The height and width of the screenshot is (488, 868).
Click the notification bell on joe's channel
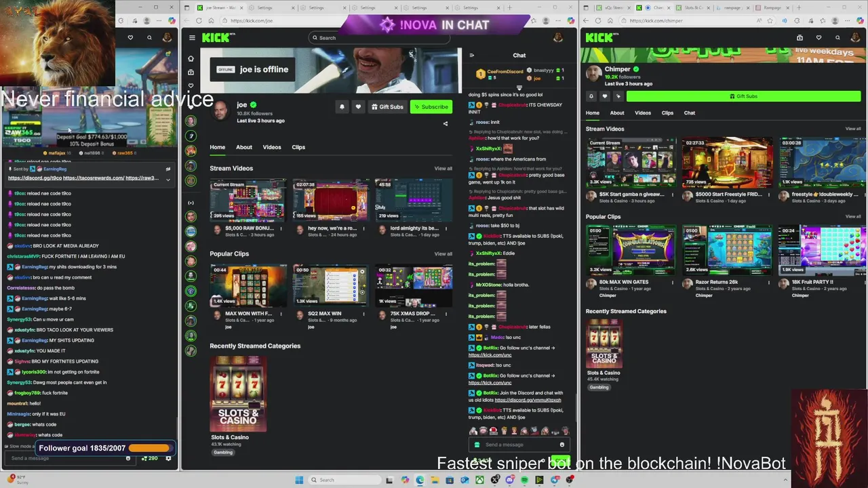pyautogui.click(x=342, y=106)
